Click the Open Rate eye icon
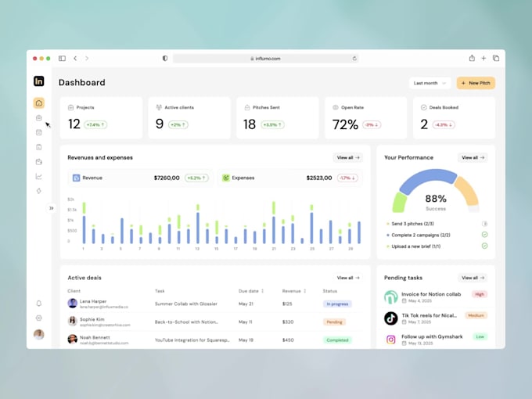532x399 pixels. (335, 107)
